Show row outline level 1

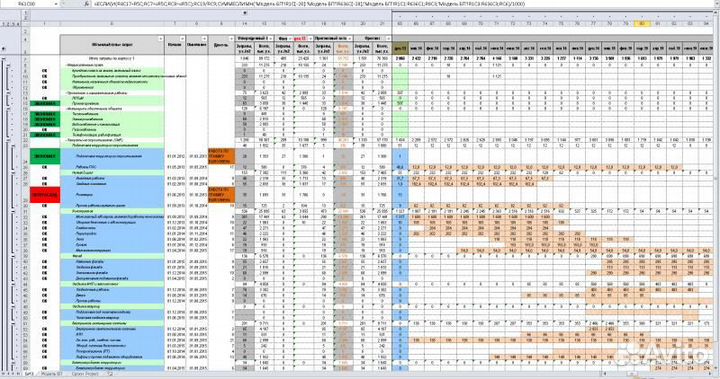(x=2, y=24)
